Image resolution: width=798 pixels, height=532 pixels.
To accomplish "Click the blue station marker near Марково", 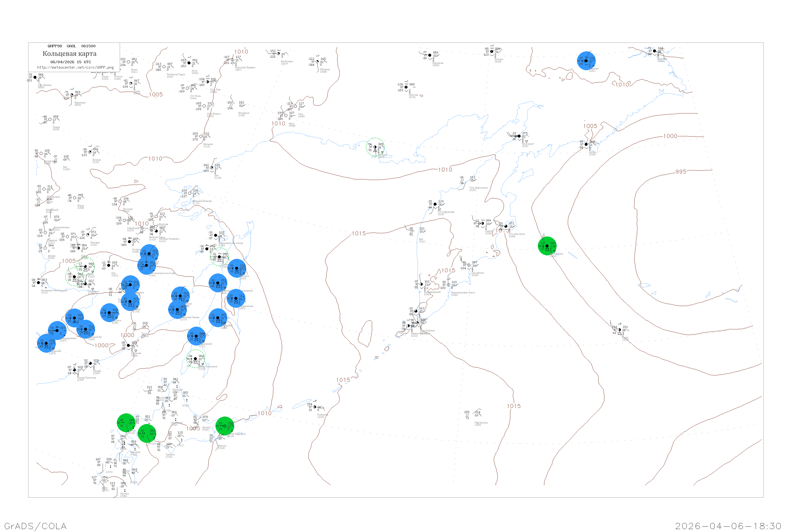I will (586, 61).
